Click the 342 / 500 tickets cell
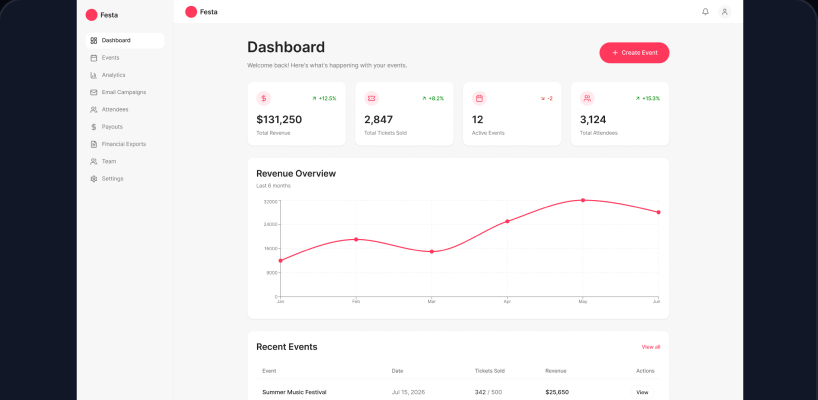The image size is (818, 400). (x=488, y=392)
